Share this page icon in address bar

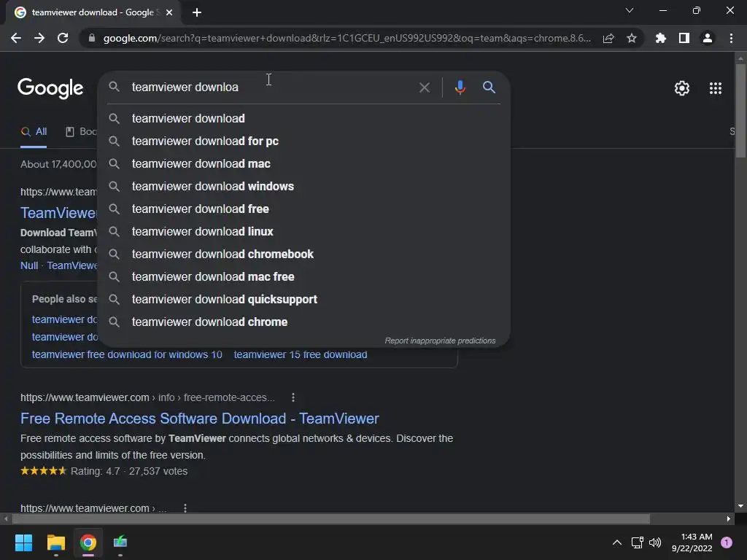tap(608, 38)
